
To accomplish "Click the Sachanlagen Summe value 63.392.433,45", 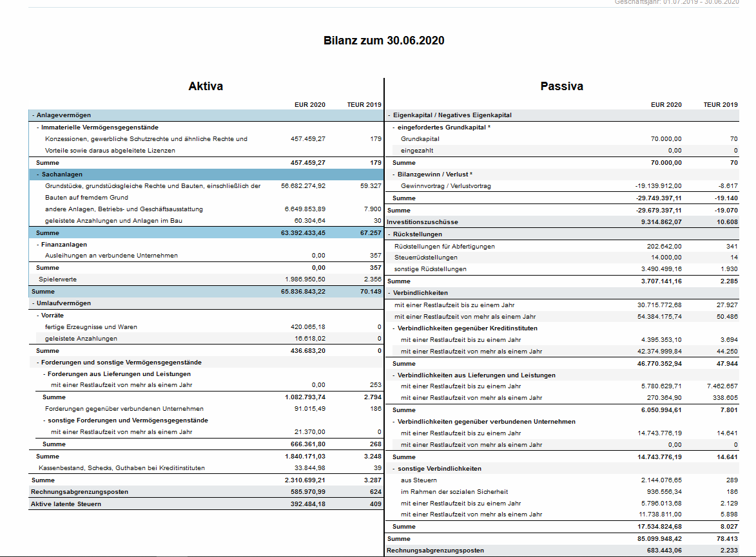I will tap(304, 233).
